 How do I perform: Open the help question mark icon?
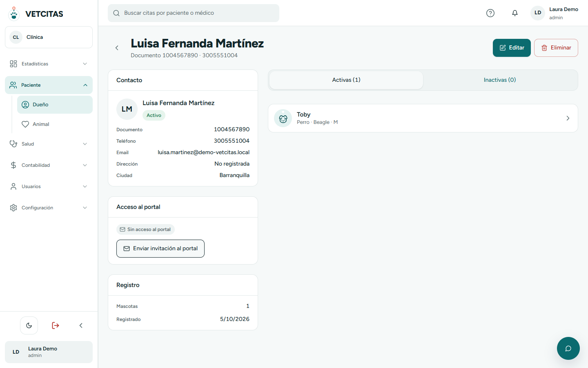(x=490, y=13)
